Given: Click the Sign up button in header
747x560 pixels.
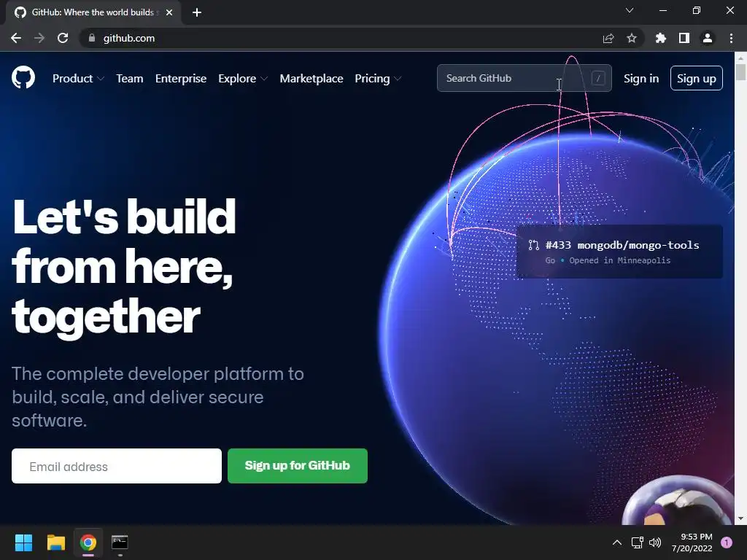Looking at the screenshot, I should pyautogui.click(x=697, y=78).
